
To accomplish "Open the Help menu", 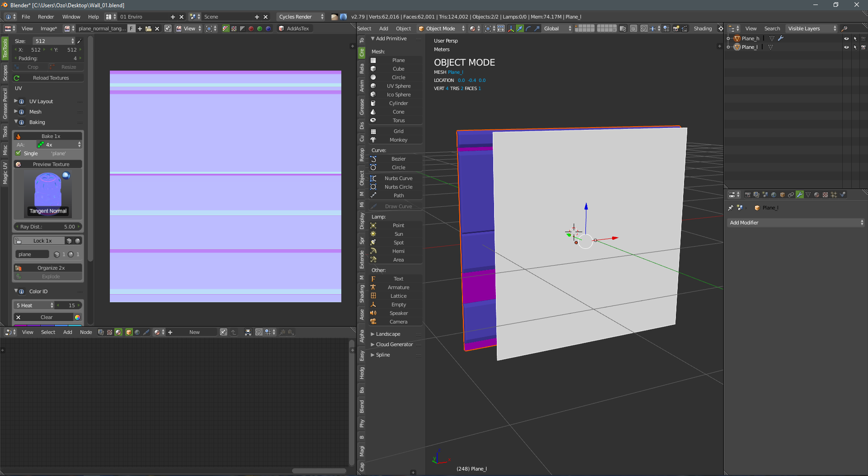I will pos(93,17).
